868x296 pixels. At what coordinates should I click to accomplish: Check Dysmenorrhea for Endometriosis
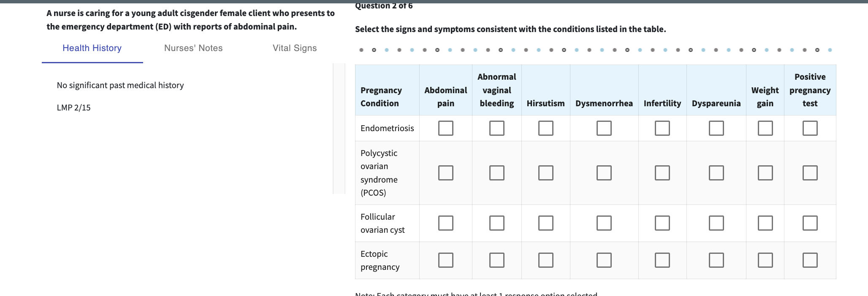click(604, 128)
